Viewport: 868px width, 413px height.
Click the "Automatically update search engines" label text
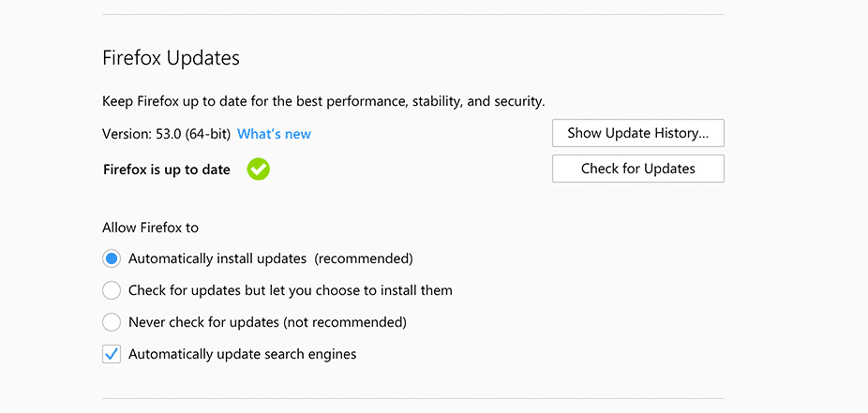[x=242, y=354]
